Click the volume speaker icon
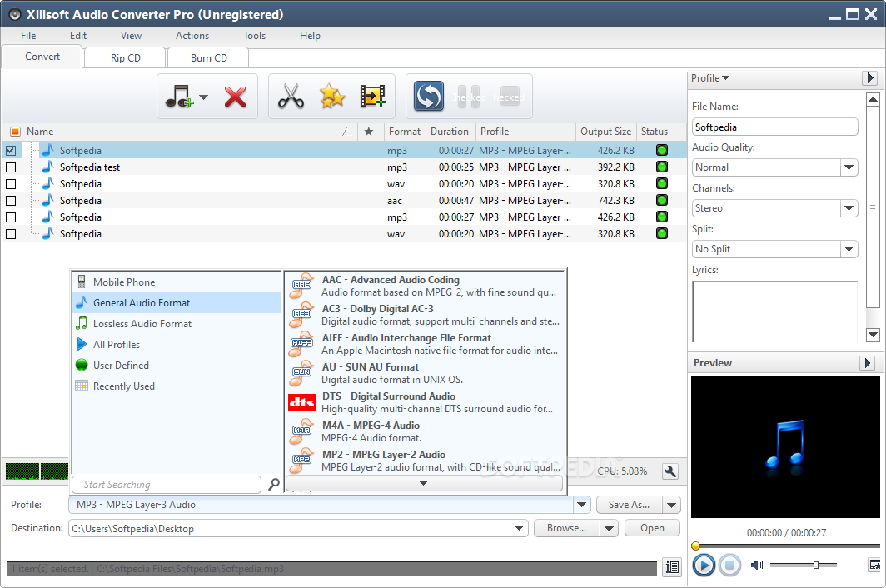Screen dimensions: 886x588 (757, 565)
